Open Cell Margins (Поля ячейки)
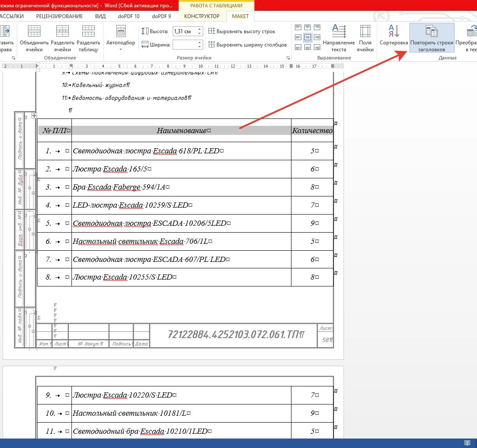The width and height of the screenshot is (477, 448). (365, 38)
